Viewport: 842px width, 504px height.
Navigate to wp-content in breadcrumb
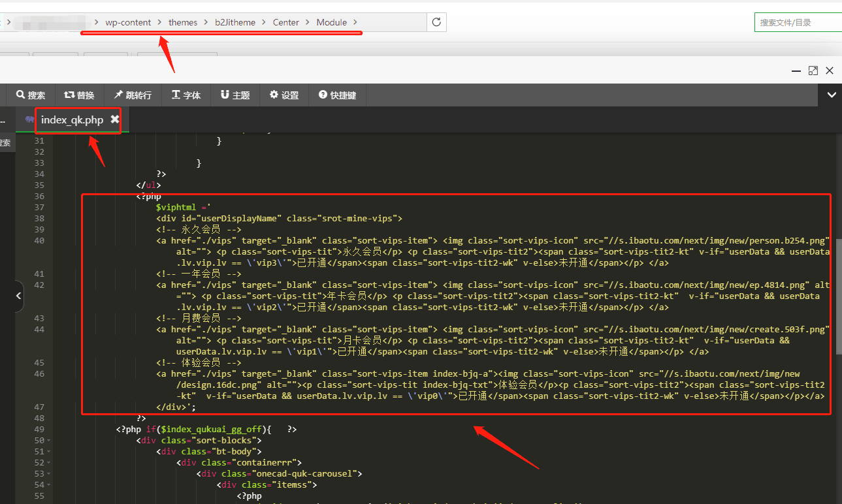click(x=128, y=22)
